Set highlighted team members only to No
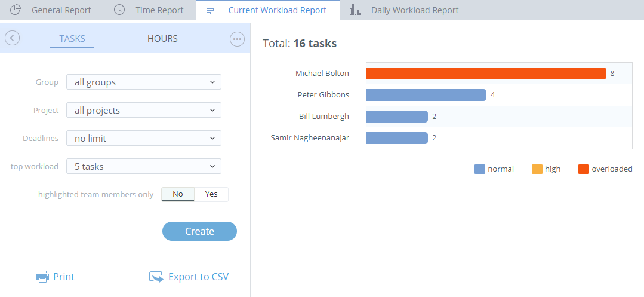The height and width of the screenshot is (297, 644). (178, 194)
